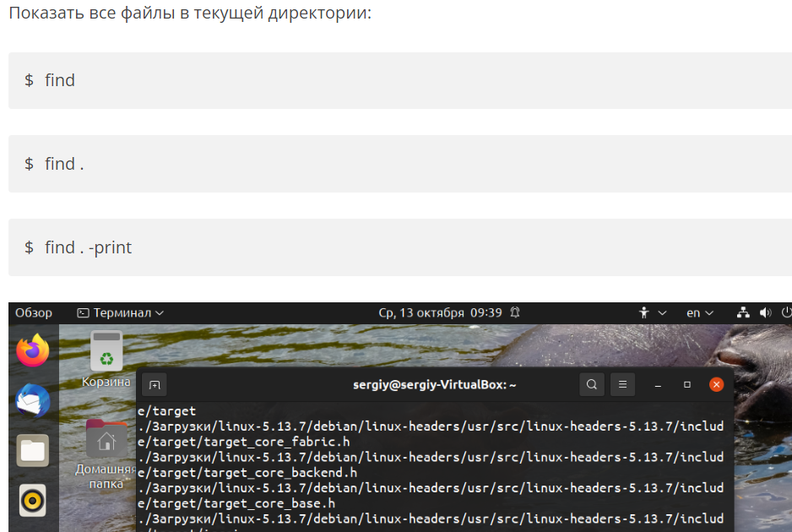Open Firefox from the Ubuntu dock
This screenshot has width=792, height=532.
click(x=33, y=350)
